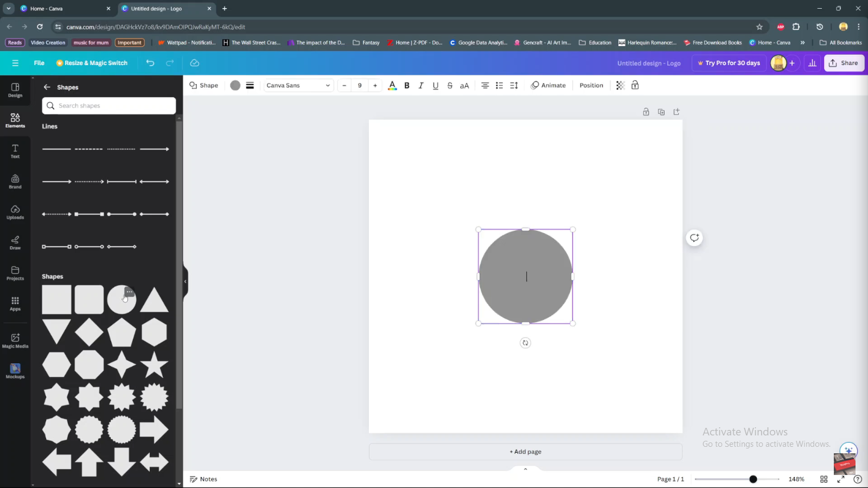This screenshot has height=488, width=868.
Task: Toggle bulleted list formatting
Action: pyautogui.click(x=500, y=85)
